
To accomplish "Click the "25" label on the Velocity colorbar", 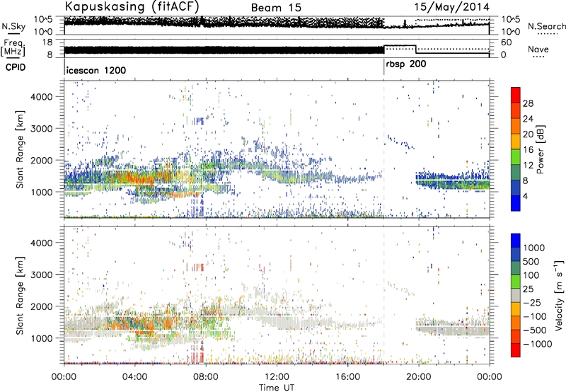I will [x=528, y=289].
